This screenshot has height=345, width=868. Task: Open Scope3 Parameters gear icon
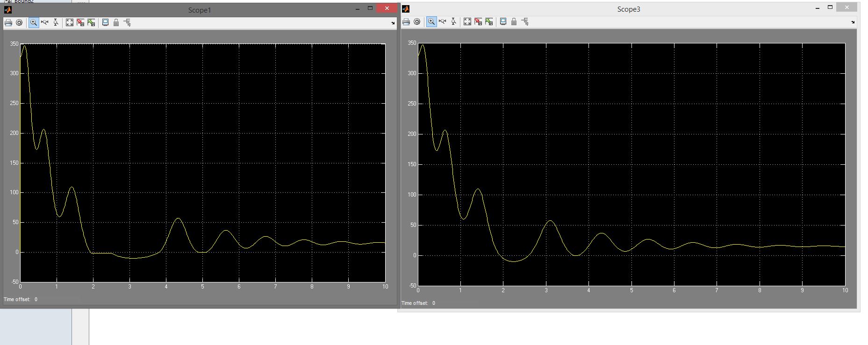(x=417, y=21)
